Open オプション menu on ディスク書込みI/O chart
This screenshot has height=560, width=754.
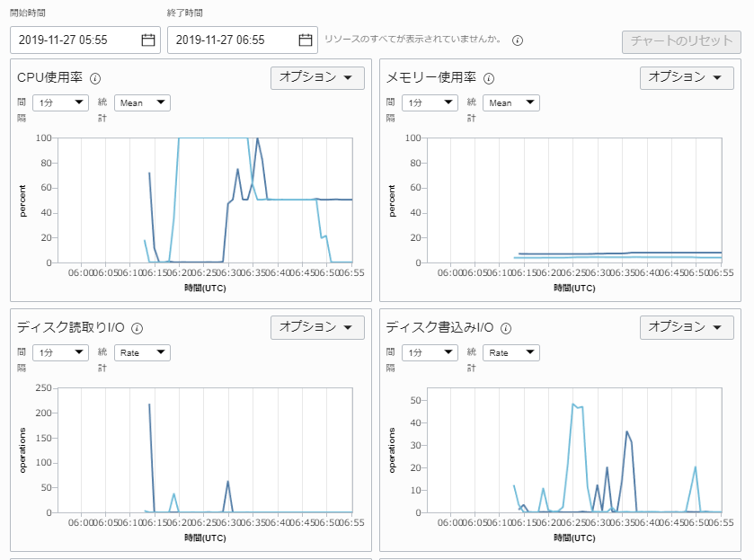coord(687,327)
